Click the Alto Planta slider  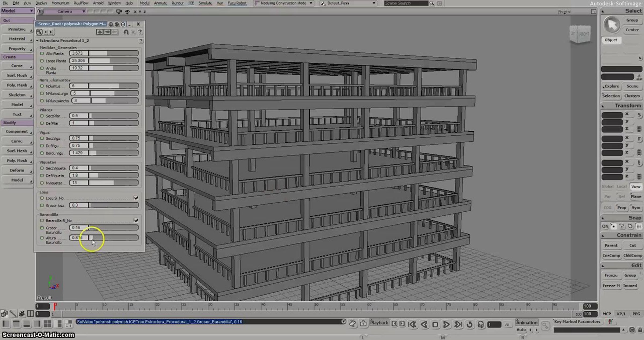click(114, 53)
